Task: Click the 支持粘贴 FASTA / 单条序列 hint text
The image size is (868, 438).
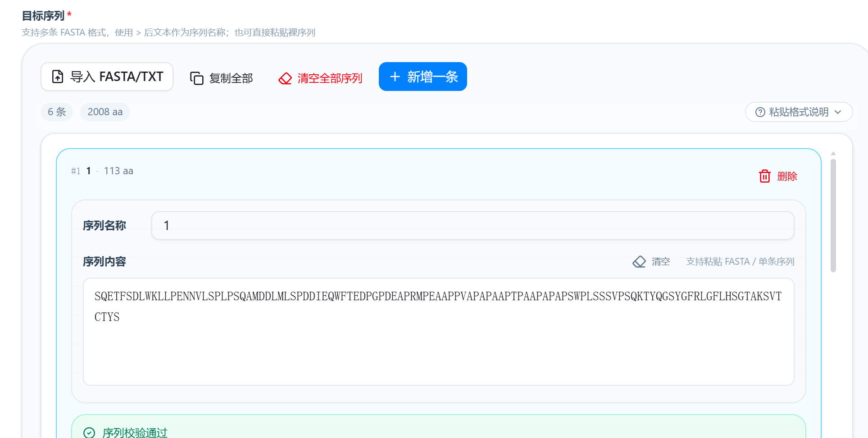Action: 740,262
